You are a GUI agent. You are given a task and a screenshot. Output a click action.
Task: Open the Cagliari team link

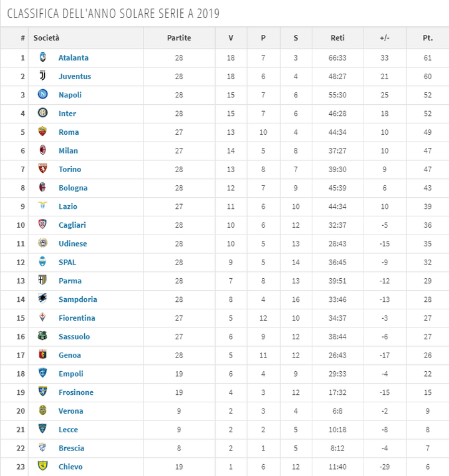(x=72, y=225)
